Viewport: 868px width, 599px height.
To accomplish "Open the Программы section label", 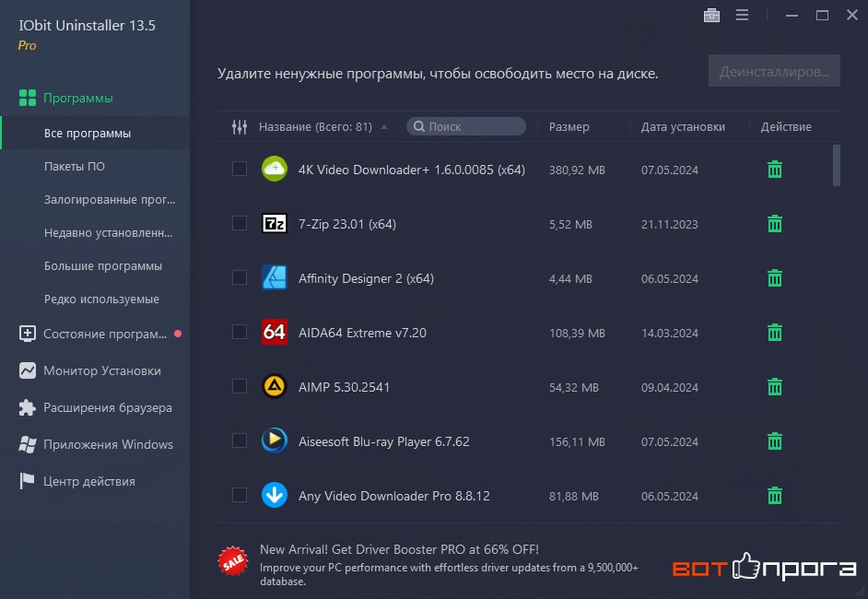I will pyautogui.click(x=78, y=98).
